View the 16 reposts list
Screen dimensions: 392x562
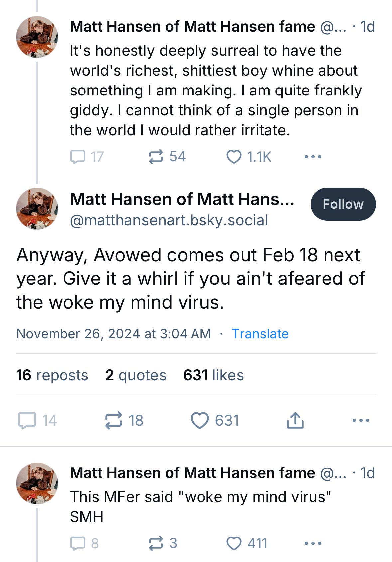(52, 375)
